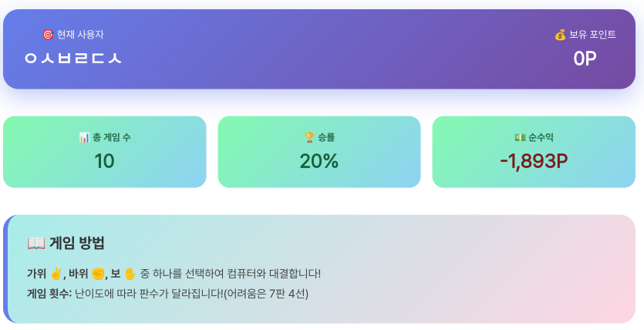Click the bar chart icon by 총 게임 수
Screen dimensions: 644x330
pos(84,137)
